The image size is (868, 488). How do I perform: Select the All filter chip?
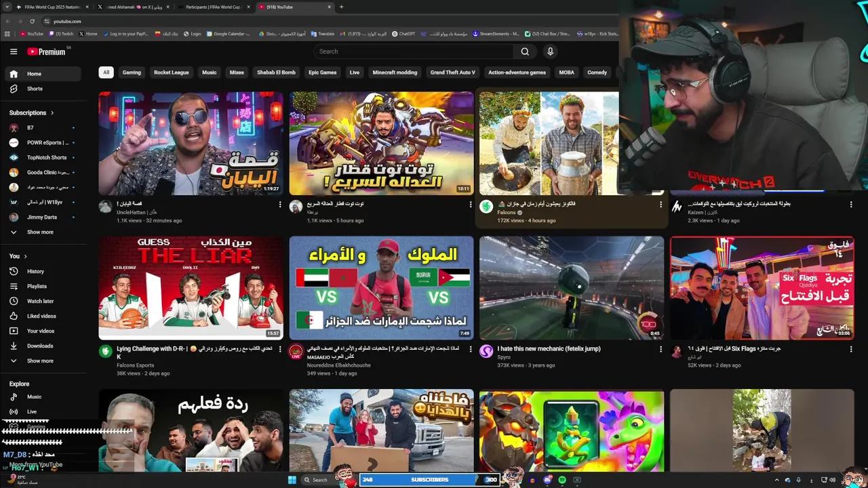[106, 73]
